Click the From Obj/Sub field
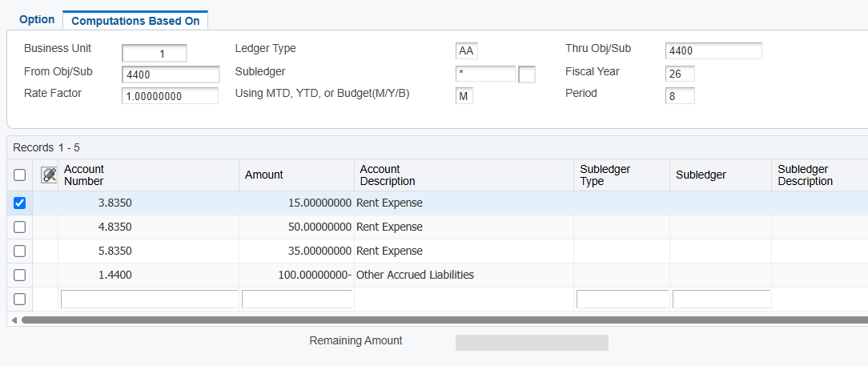The height and width of the screenshot is (366, 868). (x=171, y=74)
